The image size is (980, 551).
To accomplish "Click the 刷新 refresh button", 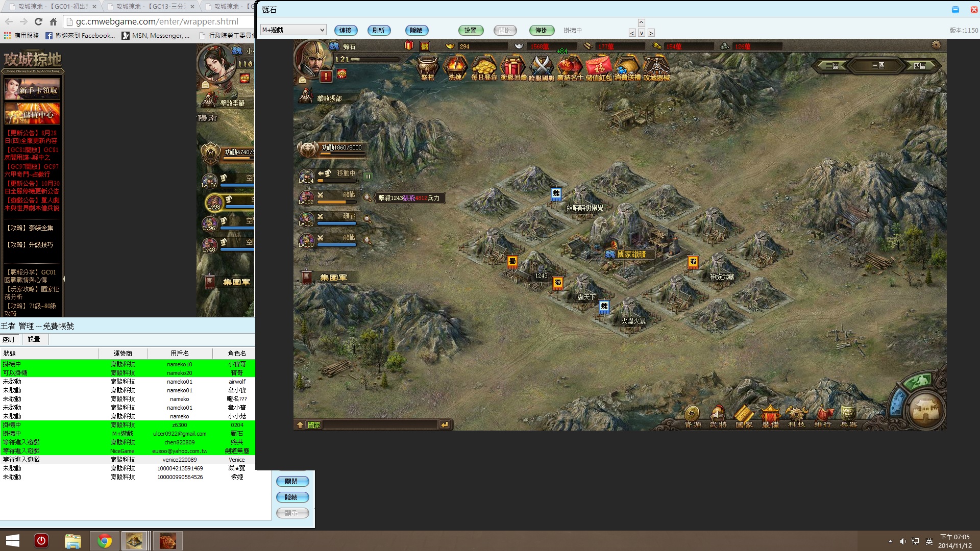I will [x=379, y=31].
